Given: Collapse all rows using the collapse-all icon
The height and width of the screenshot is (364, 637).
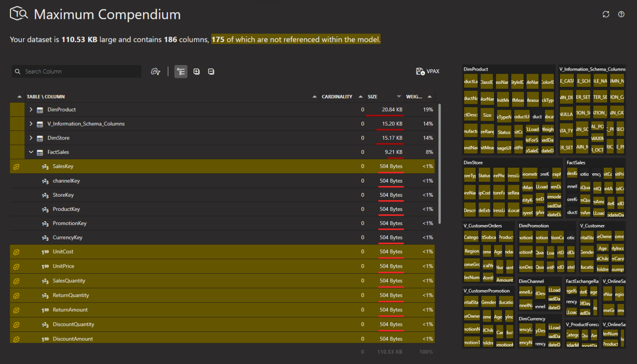Looking at the screenshot, I should pos(211,71).
